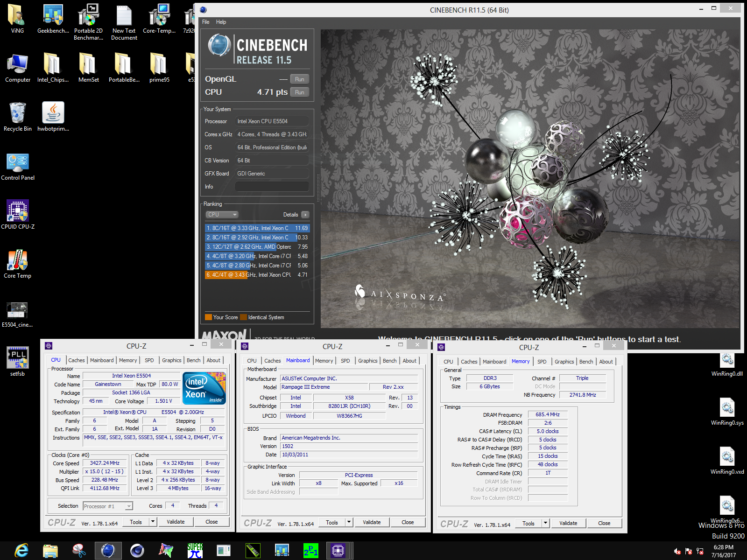
Task: Select ranking entry 6 with score 4.71
Action: click(257, 275)
